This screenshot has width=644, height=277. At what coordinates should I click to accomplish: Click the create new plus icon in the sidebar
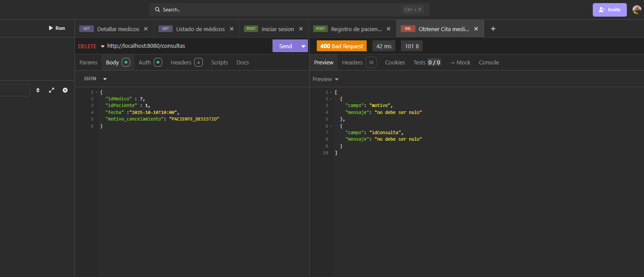point(65,90)
